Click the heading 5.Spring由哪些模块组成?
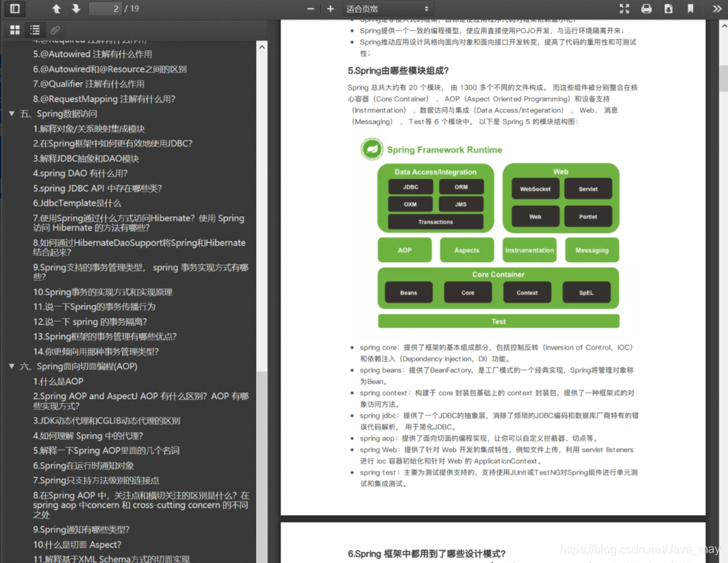The width and height of the screenshot is (728, 563). [398, 70]
